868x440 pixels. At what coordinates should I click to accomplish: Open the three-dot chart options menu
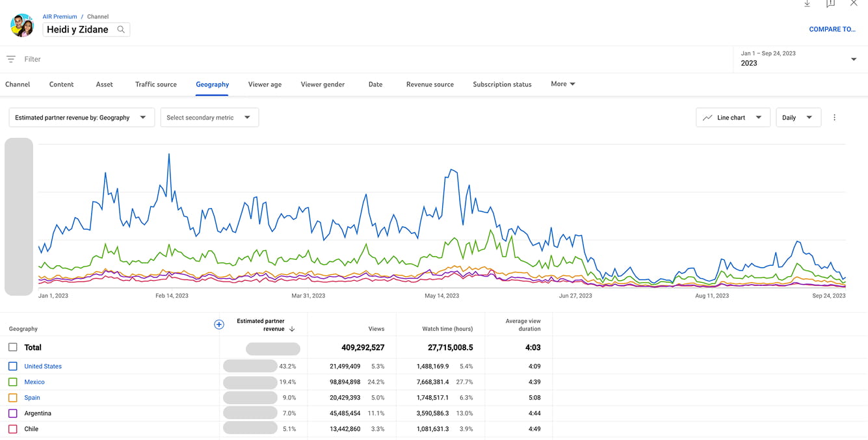point(835,118)
